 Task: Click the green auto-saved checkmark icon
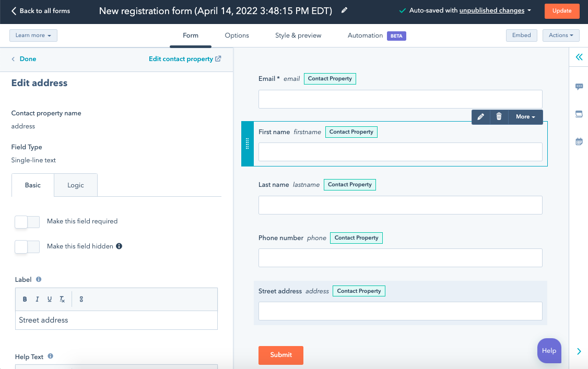tap(403, 10)
